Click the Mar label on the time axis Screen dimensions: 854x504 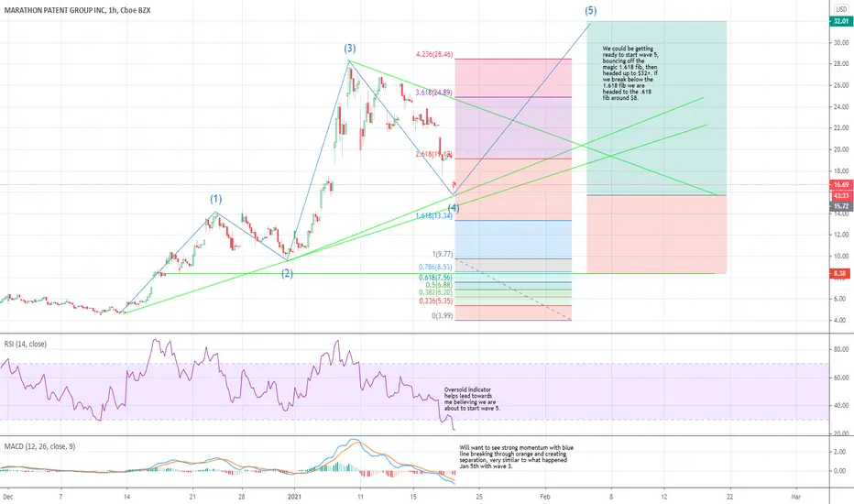coord(795,497)
